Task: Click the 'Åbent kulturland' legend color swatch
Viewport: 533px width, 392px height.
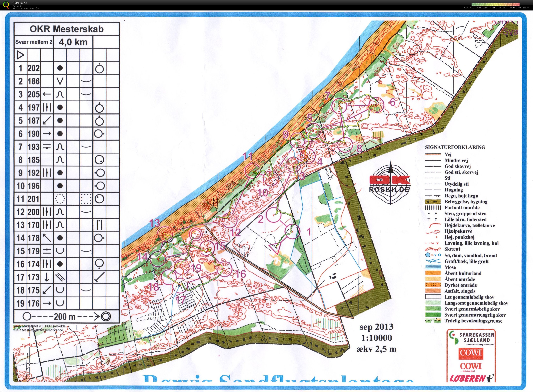Action: pos(433,273)
